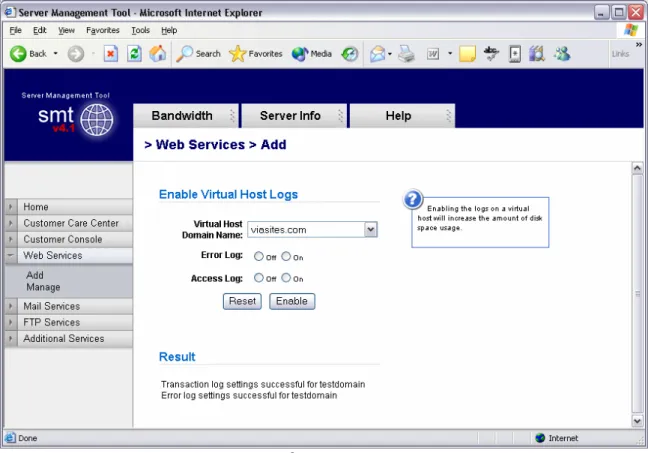Open the Manage link under Web Services

[43, 287]
